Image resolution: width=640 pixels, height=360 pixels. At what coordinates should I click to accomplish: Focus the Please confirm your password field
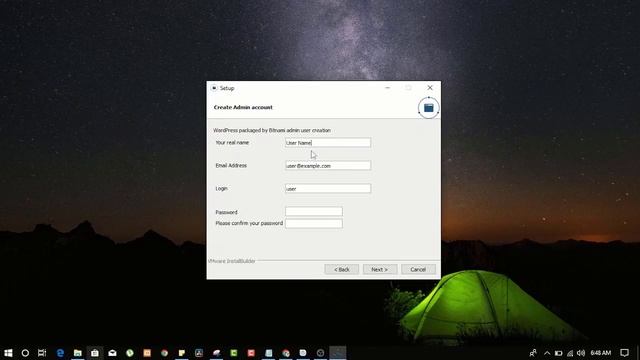[x=314, y=223]
